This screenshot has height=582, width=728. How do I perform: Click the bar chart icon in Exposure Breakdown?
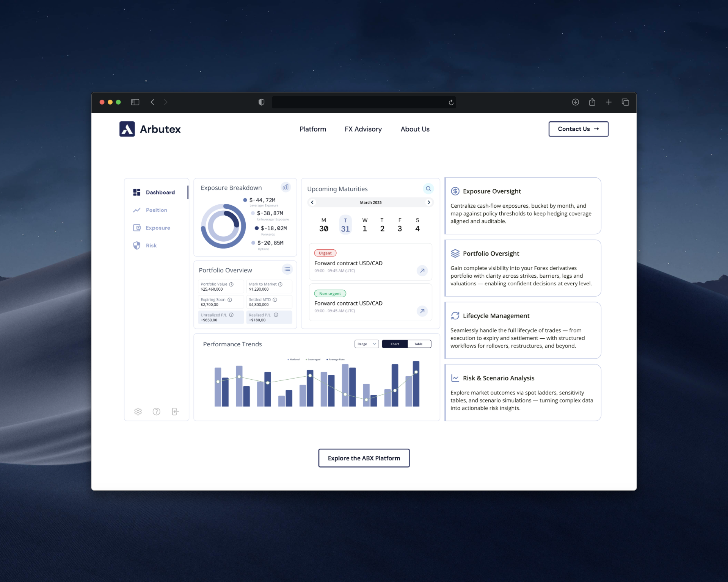pos(286,187)
